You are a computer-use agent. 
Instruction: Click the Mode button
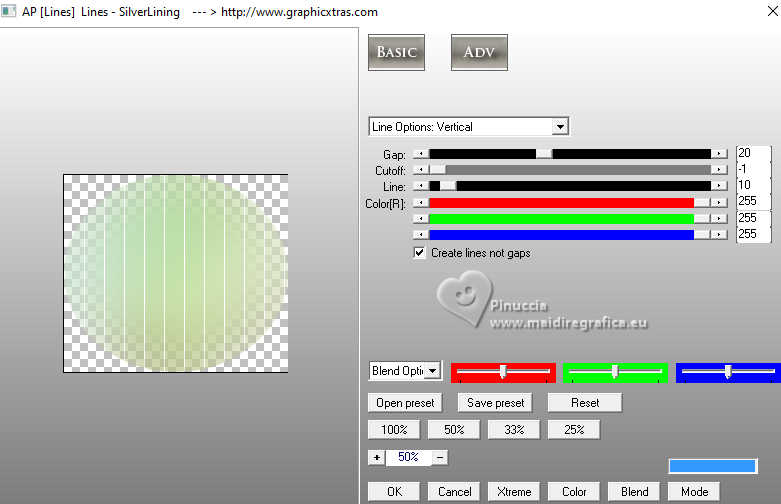694,492
